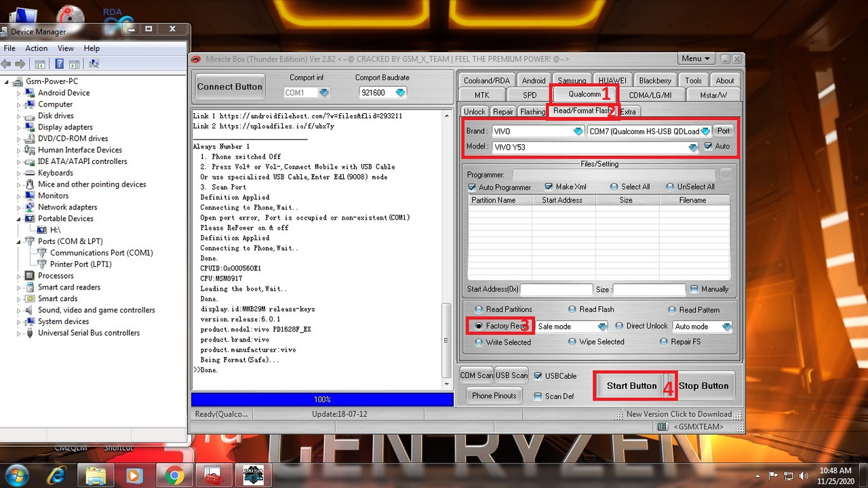
Task: Open the Menu dropdown in Miracle Box title bar
Action: click(695, 59)
